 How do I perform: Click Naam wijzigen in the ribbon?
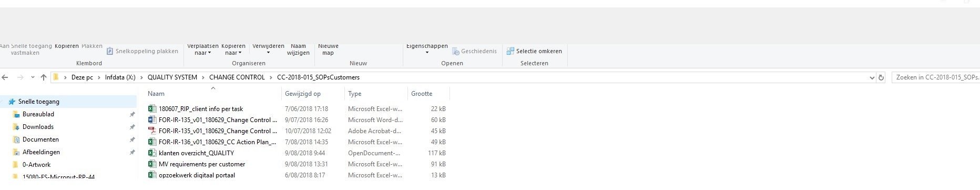click(x=298, y=49)
